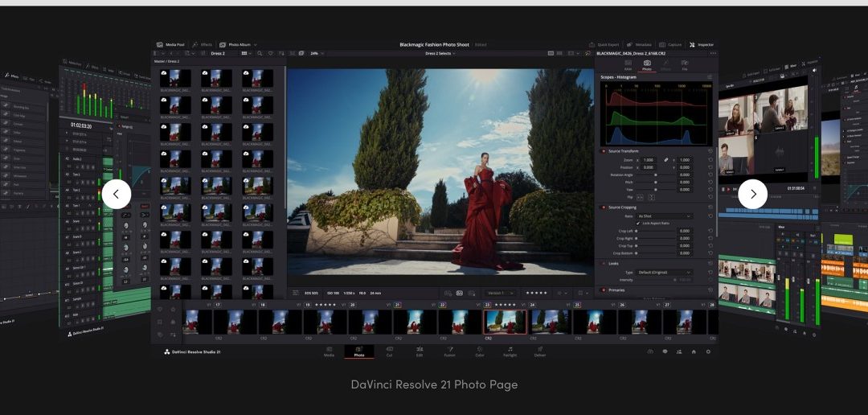868x415 pixels.
Task: Click the cloud icon in bottom bar
Action: pyautogui.click(x=650, y=351)
